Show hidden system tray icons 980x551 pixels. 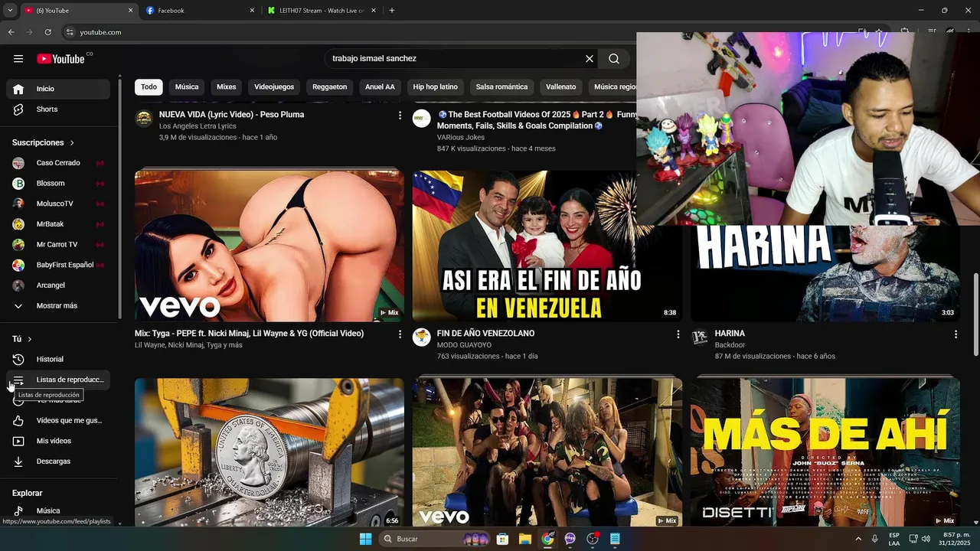pos(858,539)
